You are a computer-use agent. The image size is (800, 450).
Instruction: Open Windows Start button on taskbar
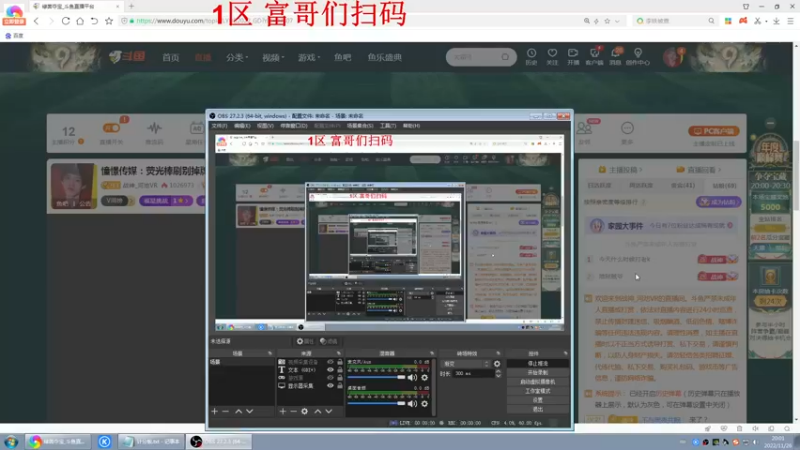point(11,442)
